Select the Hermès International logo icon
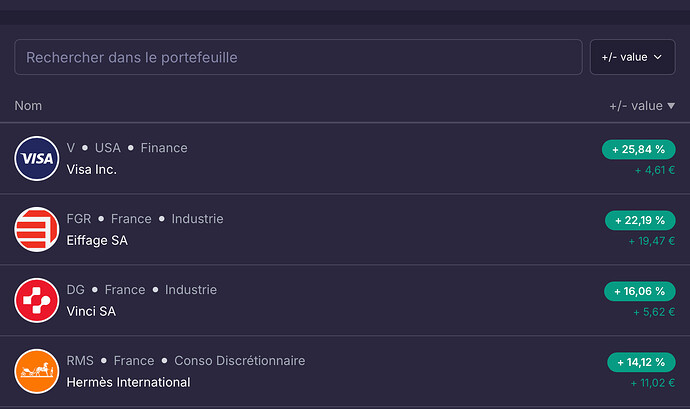 click(37, 371)
